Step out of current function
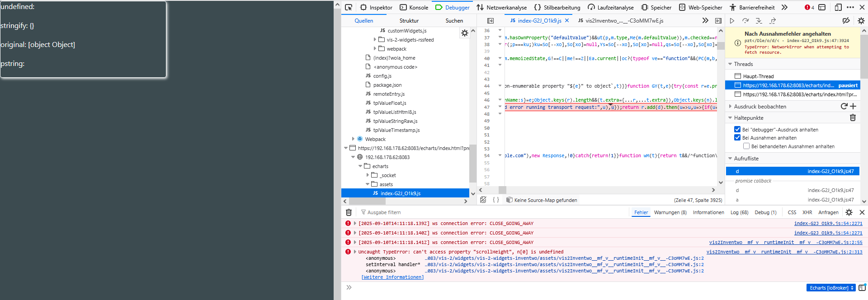The height and width of the screenshot is (300, 868). click(x=773, y=21)
